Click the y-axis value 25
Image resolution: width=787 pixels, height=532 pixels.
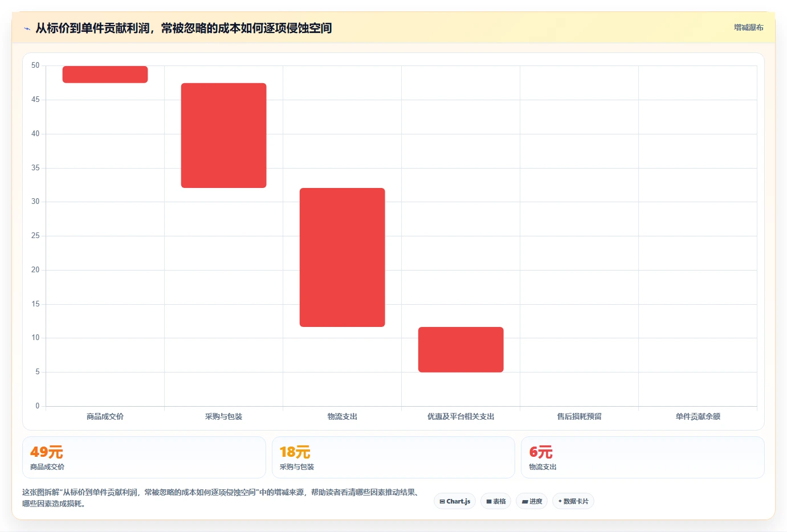[35, 236]
